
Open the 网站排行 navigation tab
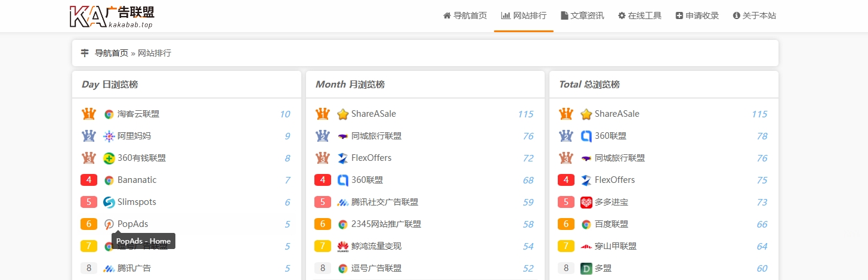pos(524,15)
